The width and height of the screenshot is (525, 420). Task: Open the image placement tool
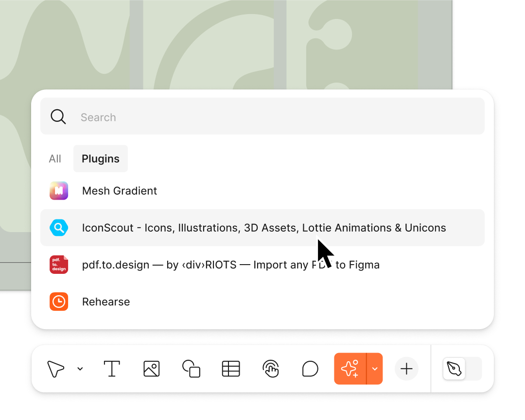tap(151, 369)
